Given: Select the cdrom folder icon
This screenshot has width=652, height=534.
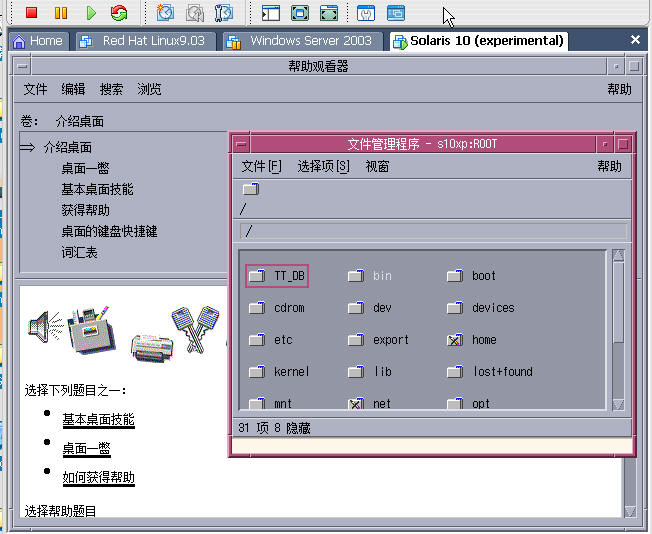Looking at the screenshot, I should click(257, 308).
